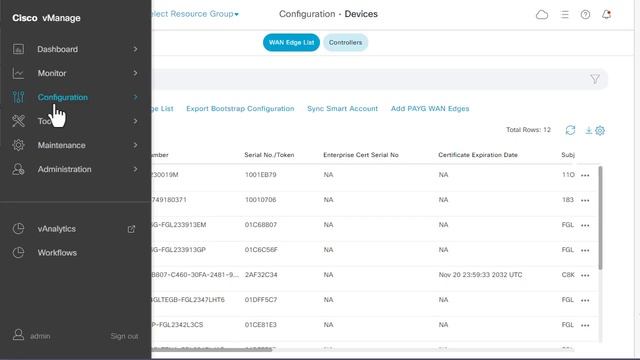Screen dimensions: 640x360
Task: Expand the Monitor submenu arrow
Action: click(135, 73)
